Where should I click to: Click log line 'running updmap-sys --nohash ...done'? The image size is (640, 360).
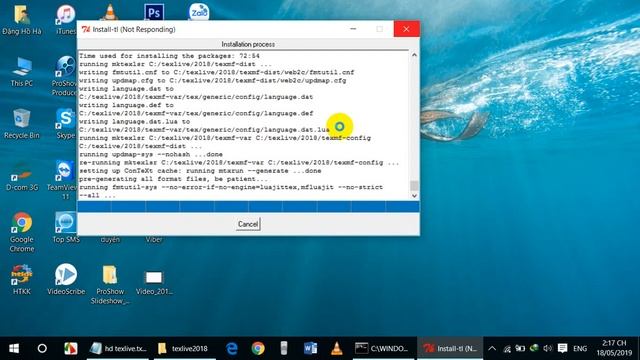[151, 154]
